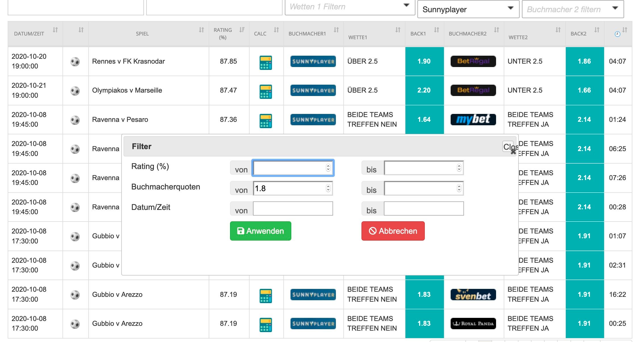644x342 pixels.
Task: Open Wetten 1 Filtern dropdown
Action: (350, 7)
